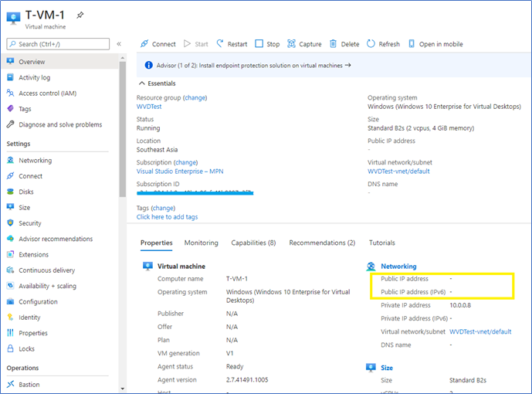Click the Connect plug icon in toolbar

[144, 44]
